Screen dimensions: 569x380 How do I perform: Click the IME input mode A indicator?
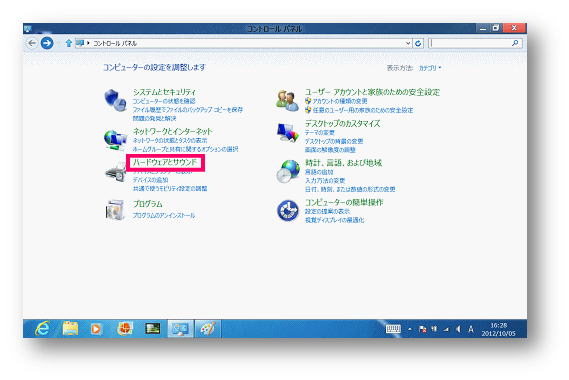(471, 329)
